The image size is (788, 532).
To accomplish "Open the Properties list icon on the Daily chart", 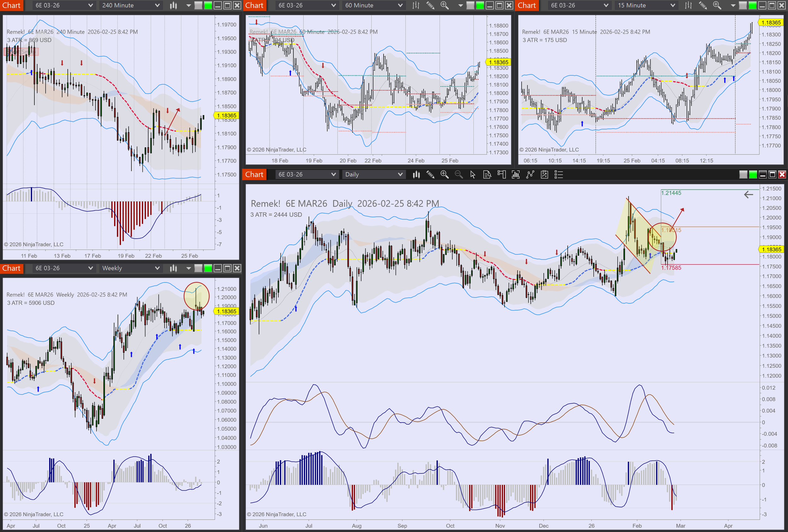I will pos(559,175).
